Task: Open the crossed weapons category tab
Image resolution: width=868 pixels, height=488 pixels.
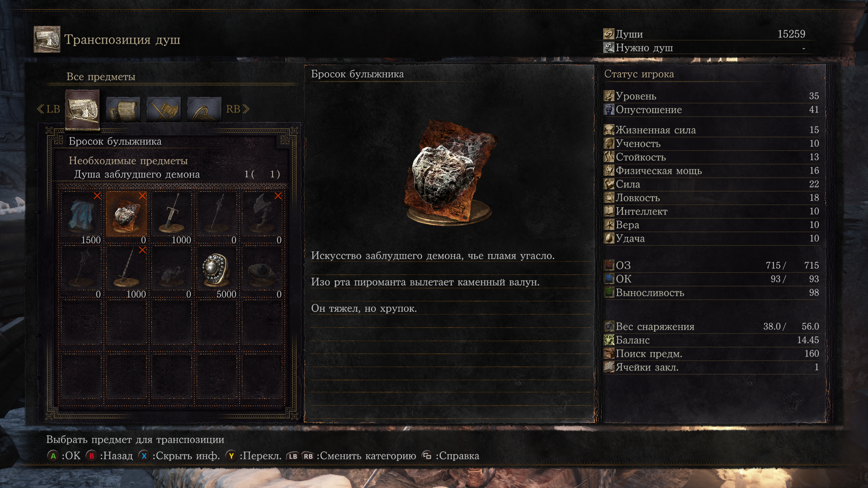Action: (x=164, y=109)
